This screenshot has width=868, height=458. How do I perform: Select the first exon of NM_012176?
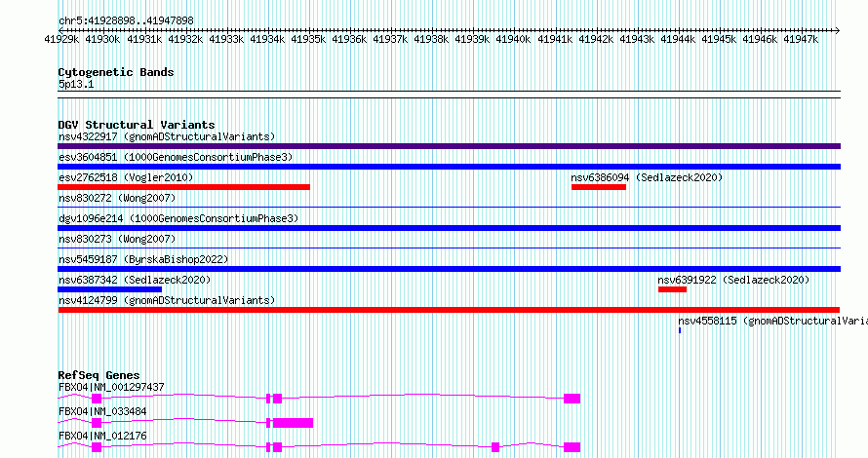pyautogui.click(x=97, y=447)
